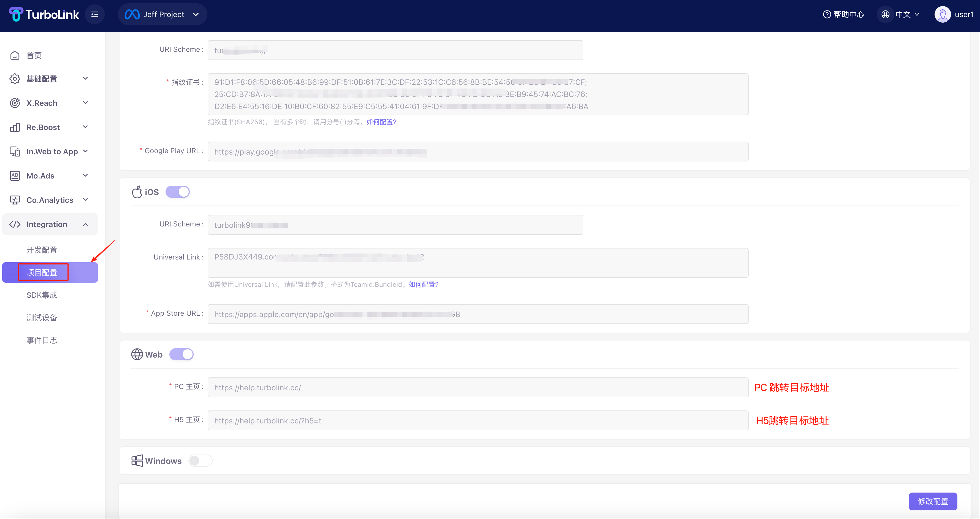Click the Re.Boost bar chart icon
Viewport: 980px width, 519px height.
point(15,128)
